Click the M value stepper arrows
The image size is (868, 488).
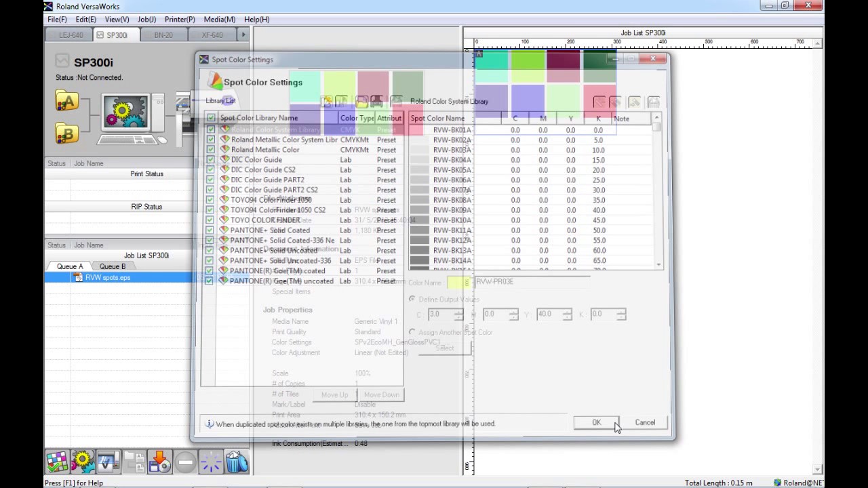513,314
